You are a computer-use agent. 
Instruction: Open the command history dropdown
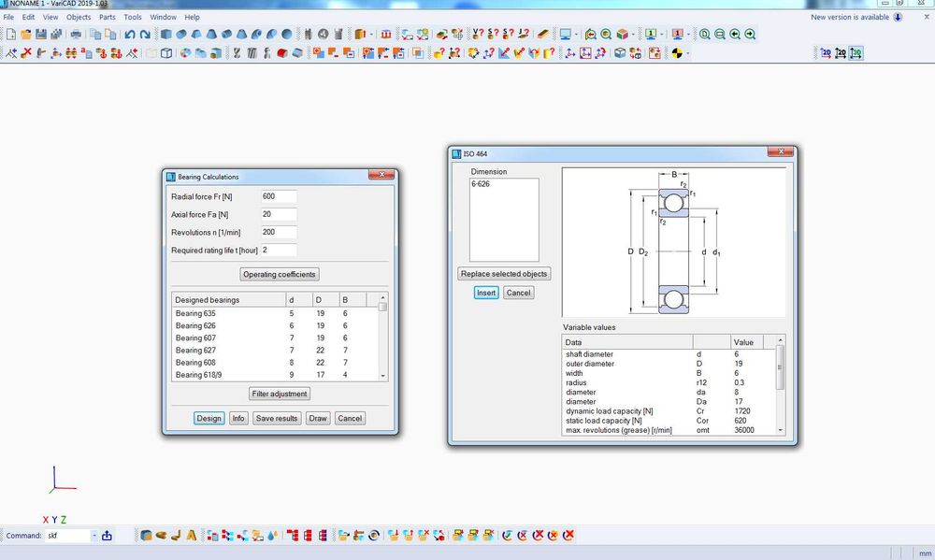[x=93, y=536]
